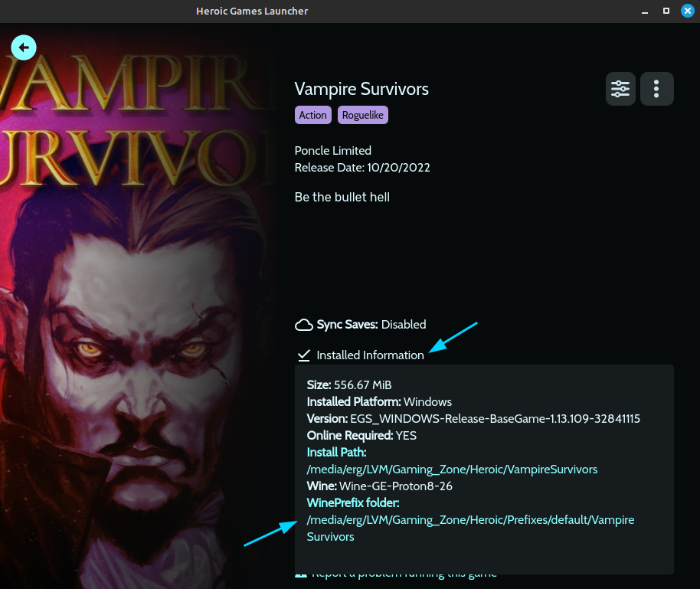Screen dimensions: 700x589
Task: Click the Poncle Limited developer name
Action: pyautogui.click(x=333, y=150)
